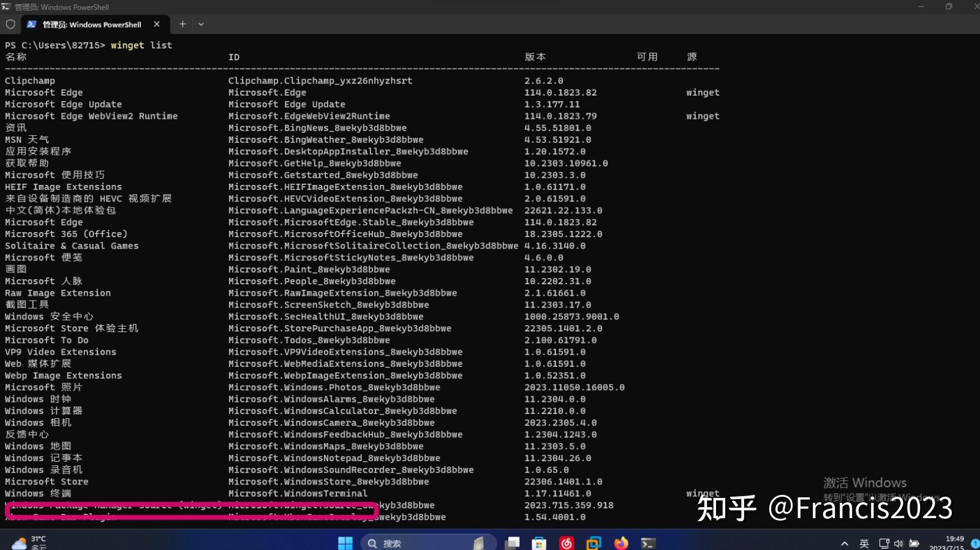Image resolution: width=980 pixels, height=550 pixels.
Task: Launch Firefox from the taskbar
Action: pos(621,543)
